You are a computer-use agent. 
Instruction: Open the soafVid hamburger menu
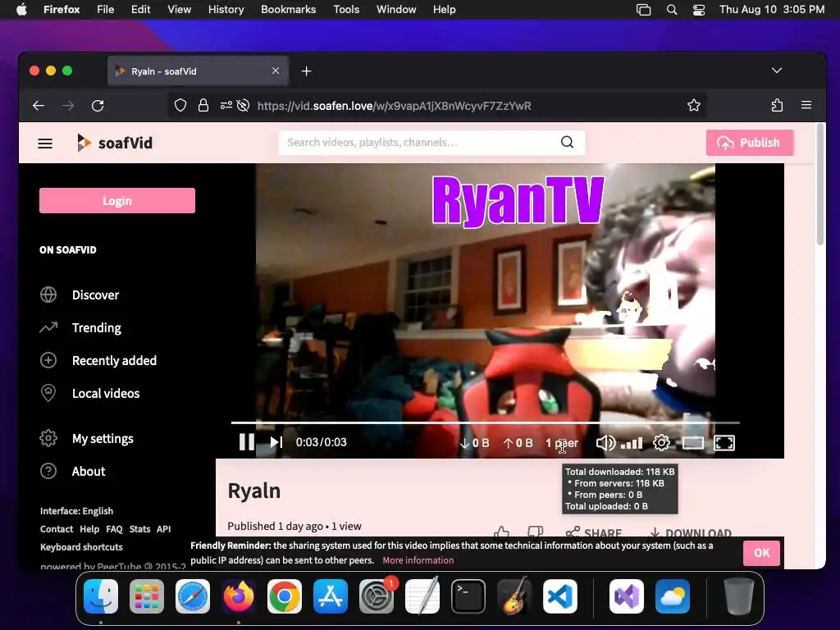pos(45,143)
